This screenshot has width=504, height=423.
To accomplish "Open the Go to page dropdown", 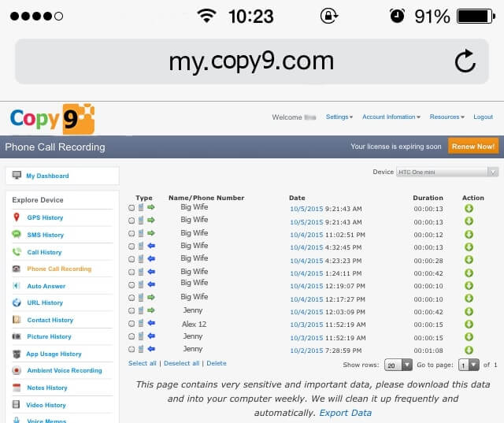I will click(x=469, y=365).
